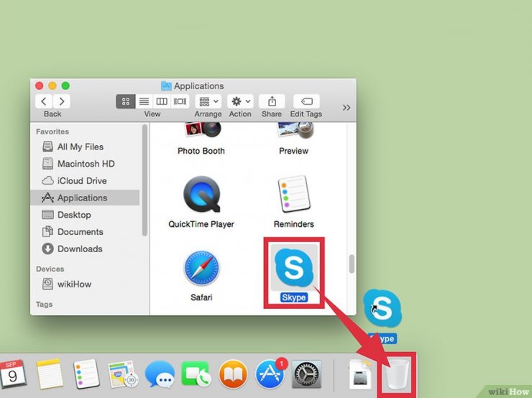
Task: Open the Skype app icon in Finder
Action: pyautogui.click(x=293, y=267)
